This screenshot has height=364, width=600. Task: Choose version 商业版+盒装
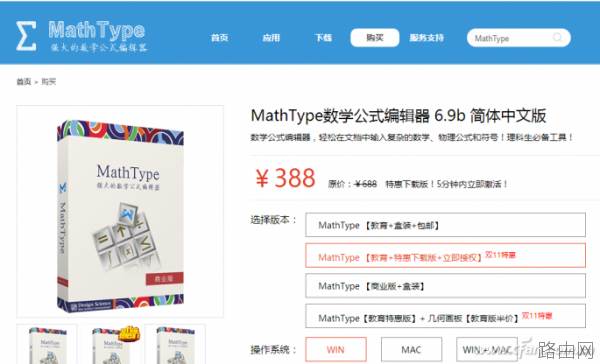pos(445,286)
